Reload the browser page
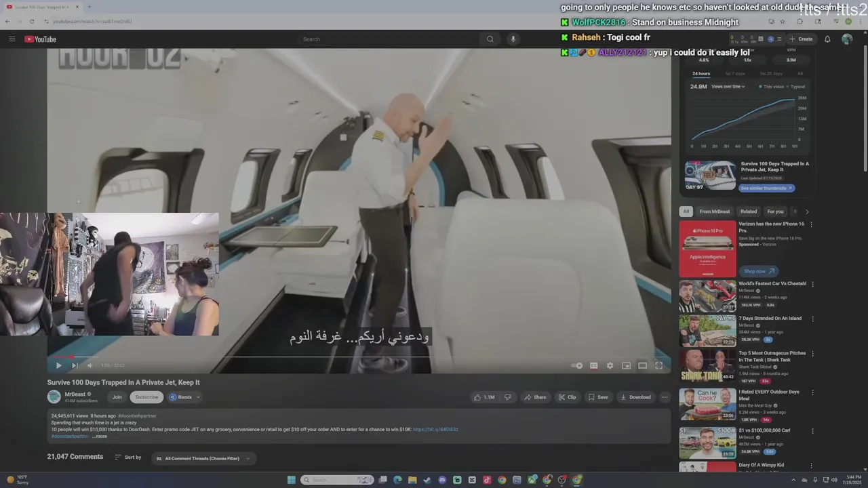 tap(31, 21)
